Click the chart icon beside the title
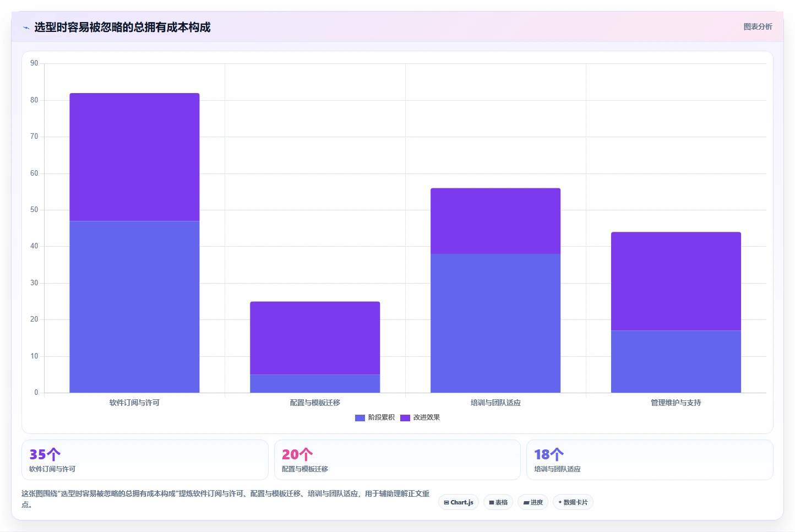This screenshot has width=795, height=532. pyautogui.click(x=26, y=28)
